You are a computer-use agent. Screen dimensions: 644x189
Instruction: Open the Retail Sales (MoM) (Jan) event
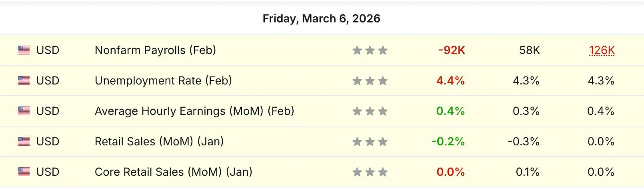point(159,141)
